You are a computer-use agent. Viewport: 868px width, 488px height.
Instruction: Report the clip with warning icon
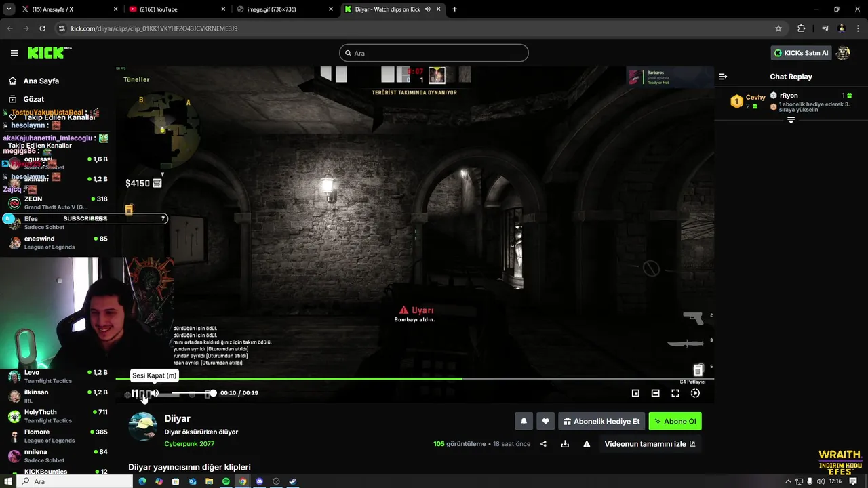587,444
